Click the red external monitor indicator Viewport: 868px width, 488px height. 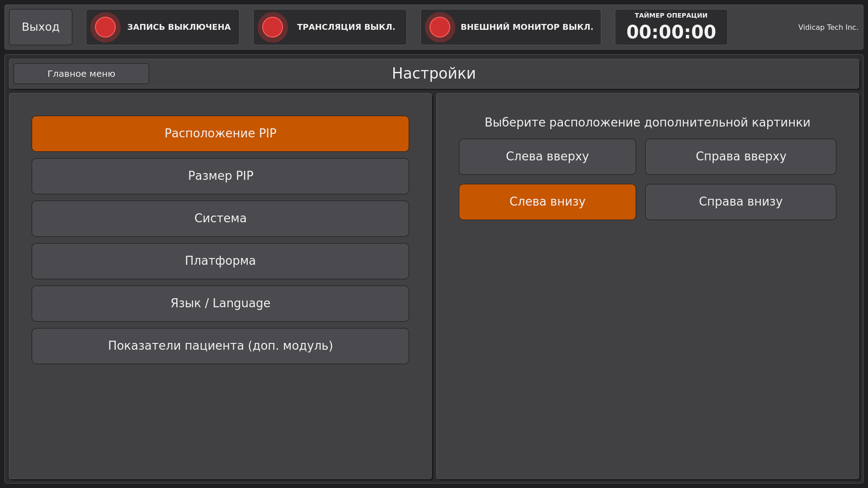click(x=440, y=27)
